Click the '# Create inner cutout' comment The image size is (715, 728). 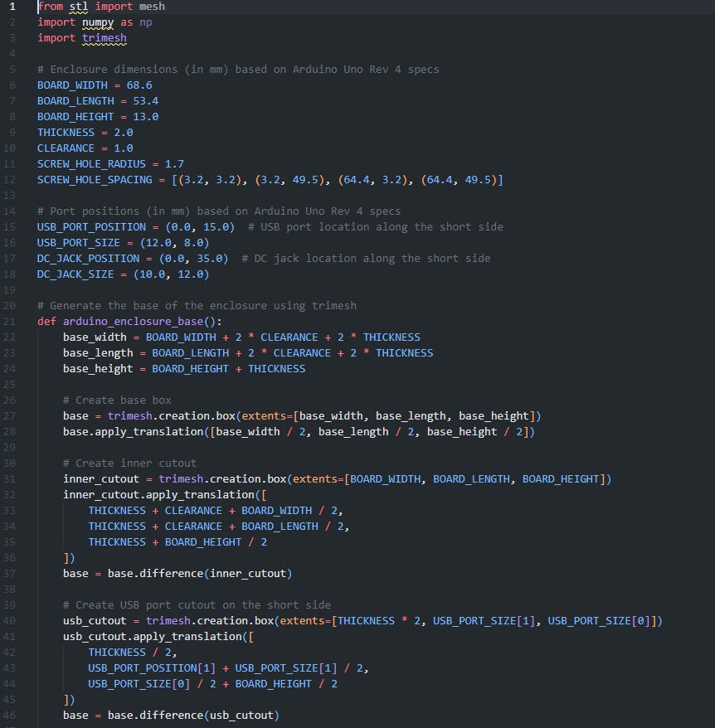[130, 463]
